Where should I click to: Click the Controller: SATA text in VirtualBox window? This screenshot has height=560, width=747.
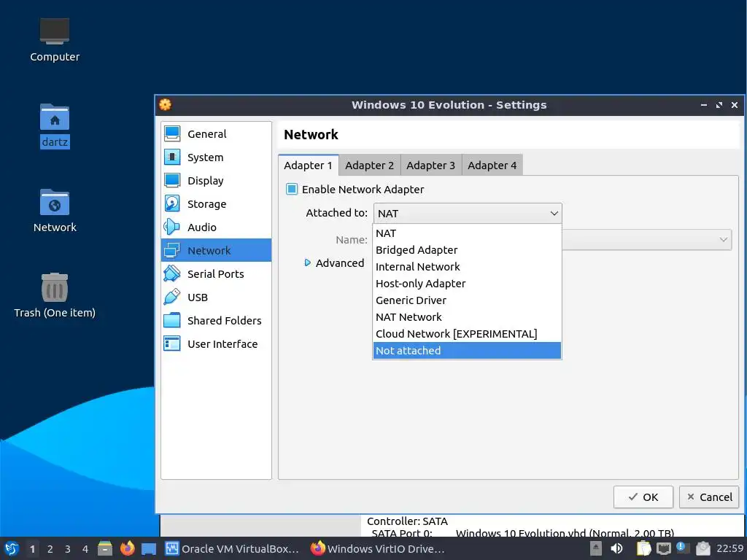[407, 521]
